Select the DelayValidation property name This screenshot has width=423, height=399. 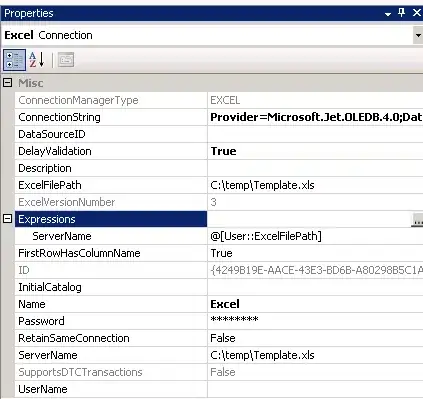click(x=55, y=151)
